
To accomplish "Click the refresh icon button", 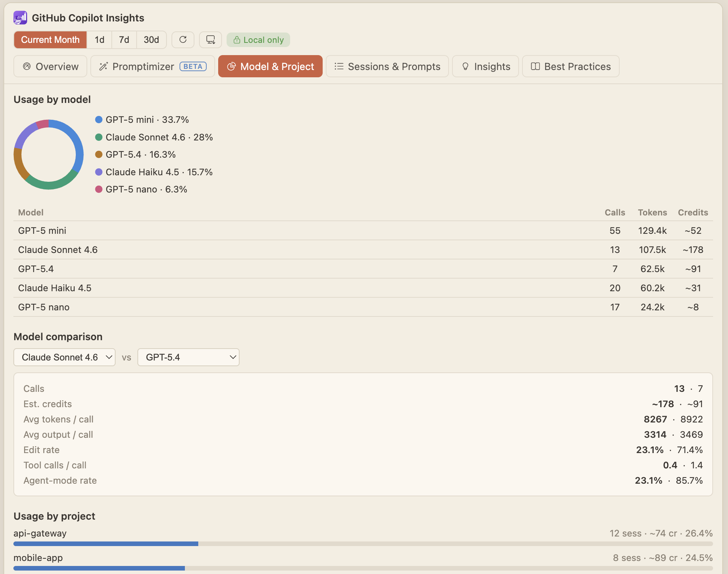I will (x=183, y=40).
